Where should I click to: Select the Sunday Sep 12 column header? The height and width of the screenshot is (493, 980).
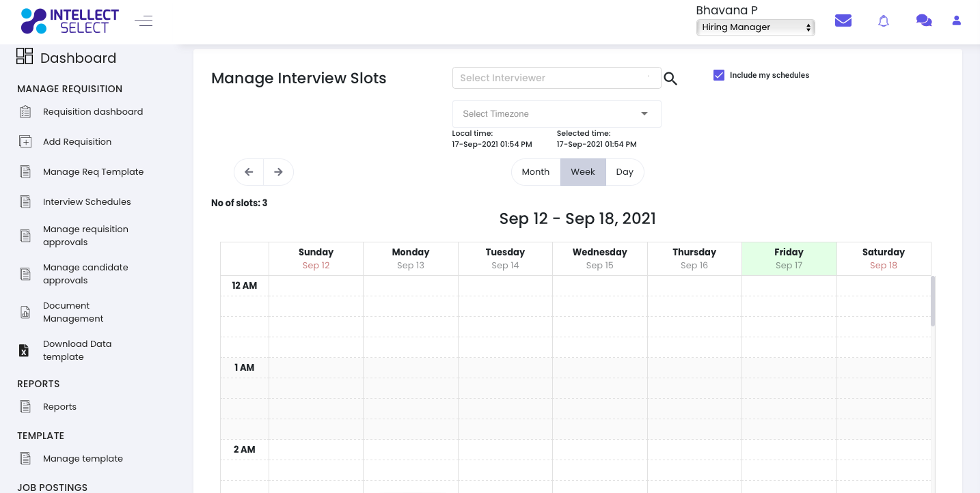pos(316,259)
